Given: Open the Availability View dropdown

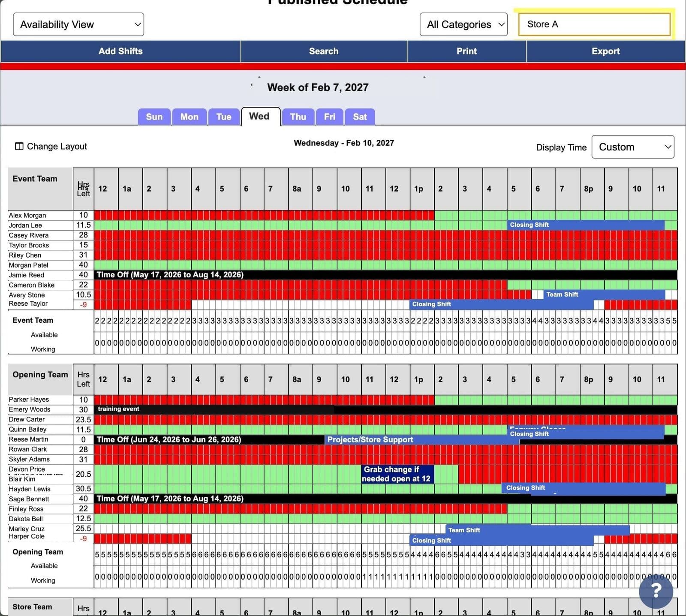Looking at the screenshot, I should point(78,24).
